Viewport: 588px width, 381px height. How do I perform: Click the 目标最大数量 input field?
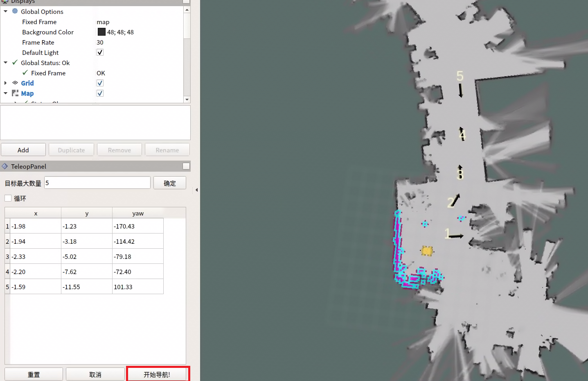97,183
